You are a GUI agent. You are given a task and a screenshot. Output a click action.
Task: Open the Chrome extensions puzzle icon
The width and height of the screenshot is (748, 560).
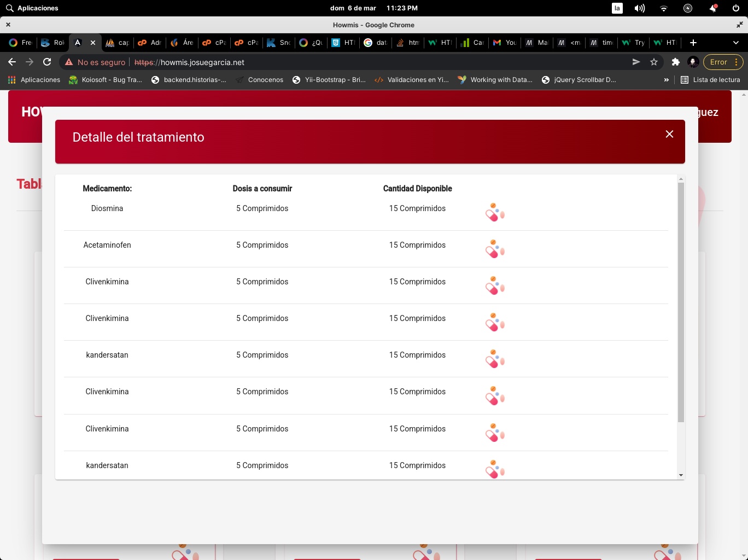pos(676,62)
